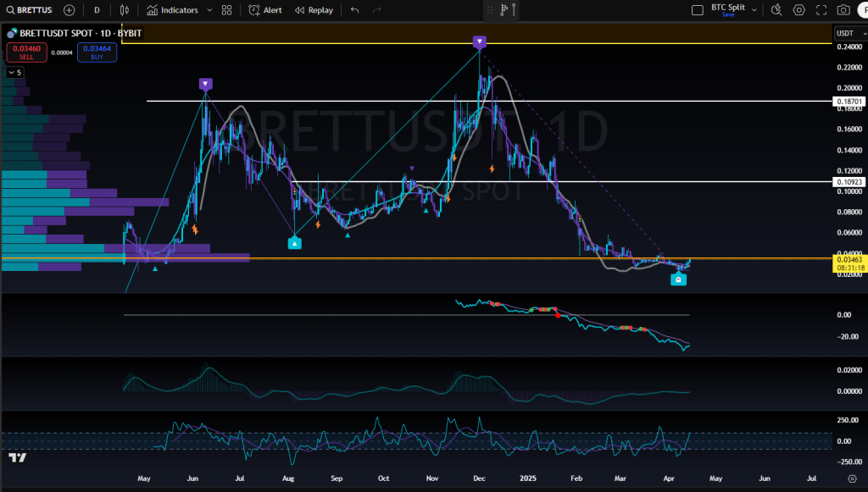Select the flag-shaped drawing tool in floating toolbar

[504, 9]
